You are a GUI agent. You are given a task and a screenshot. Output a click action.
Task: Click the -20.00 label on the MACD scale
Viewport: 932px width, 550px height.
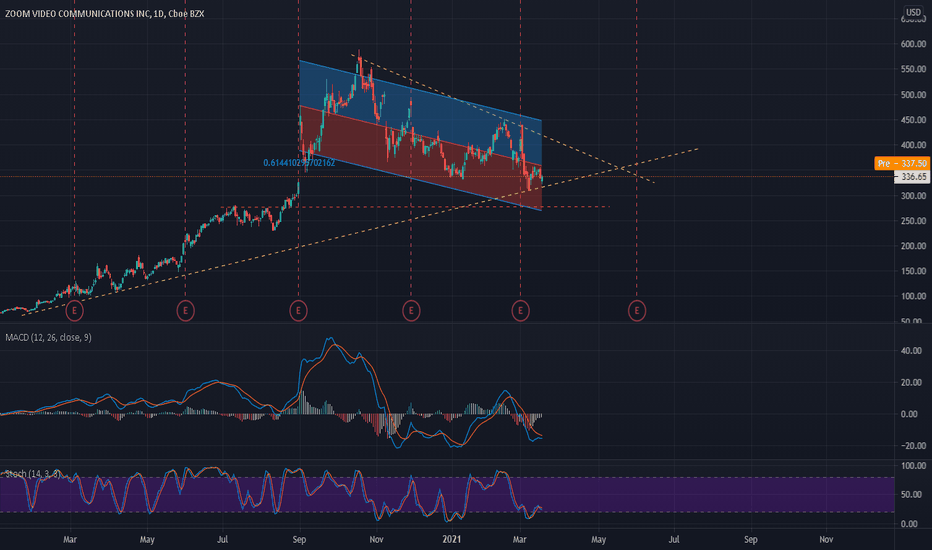coord(912,445)
